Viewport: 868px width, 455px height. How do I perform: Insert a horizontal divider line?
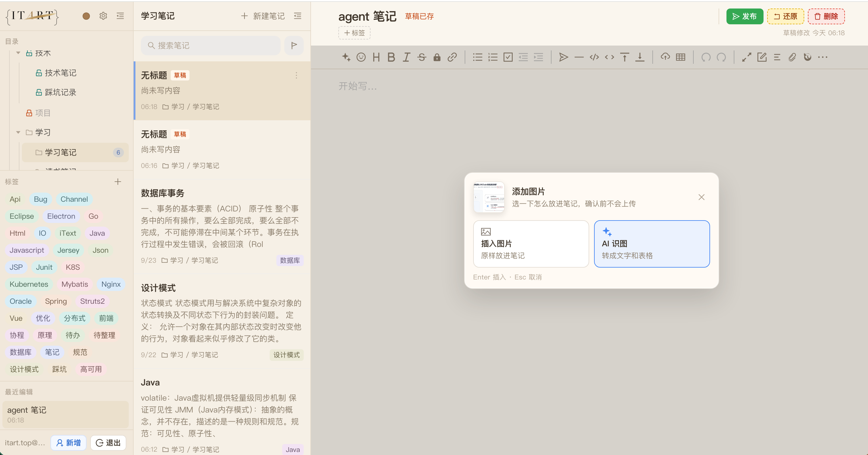pos(579,57)
